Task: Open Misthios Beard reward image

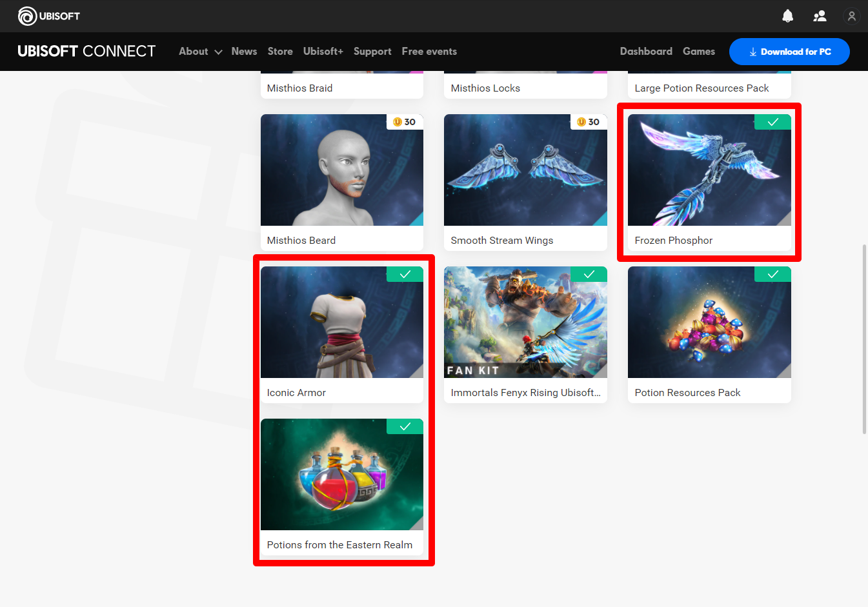Action: click(x=342, y=170)
